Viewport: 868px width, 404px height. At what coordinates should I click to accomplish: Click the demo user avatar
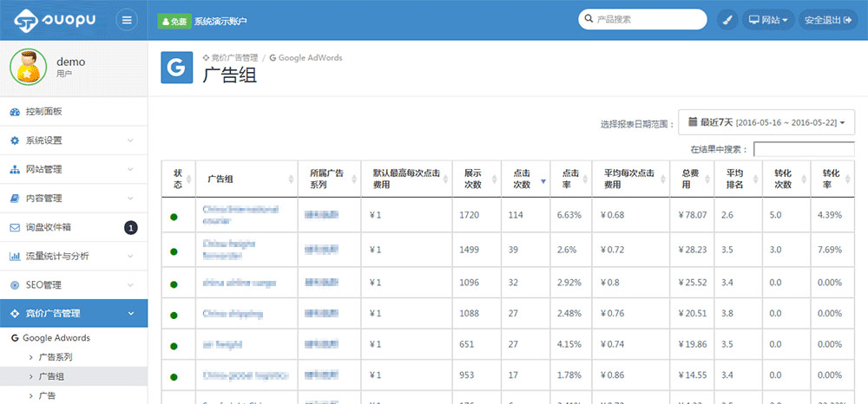(28, 67)
